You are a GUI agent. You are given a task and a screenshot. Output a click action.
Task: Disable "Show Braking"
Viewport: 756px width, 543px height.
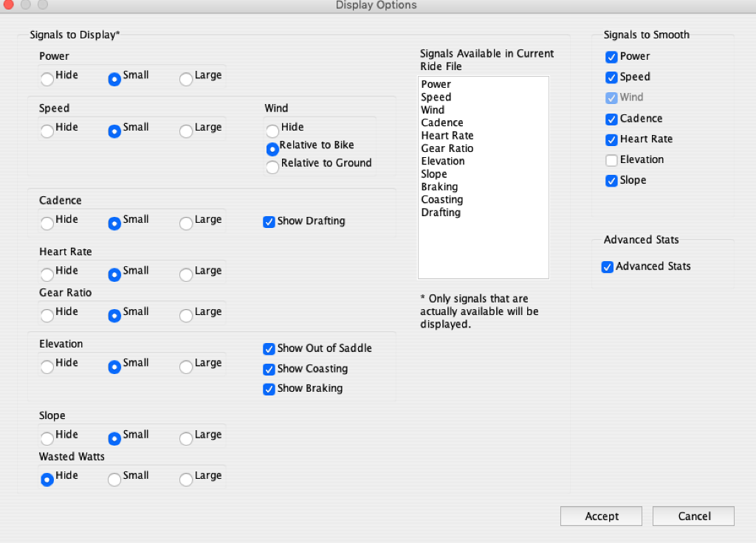point(269,389)
